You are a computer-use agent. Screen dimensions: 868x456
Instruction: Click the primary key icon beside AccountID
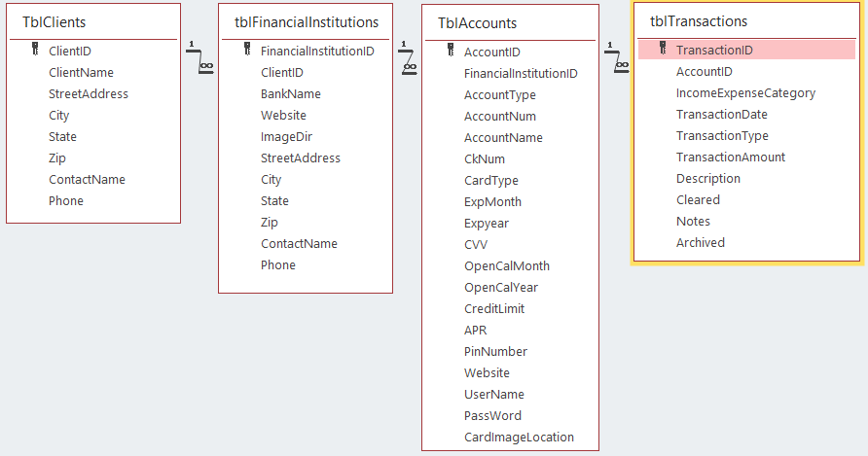pos(451,51)
